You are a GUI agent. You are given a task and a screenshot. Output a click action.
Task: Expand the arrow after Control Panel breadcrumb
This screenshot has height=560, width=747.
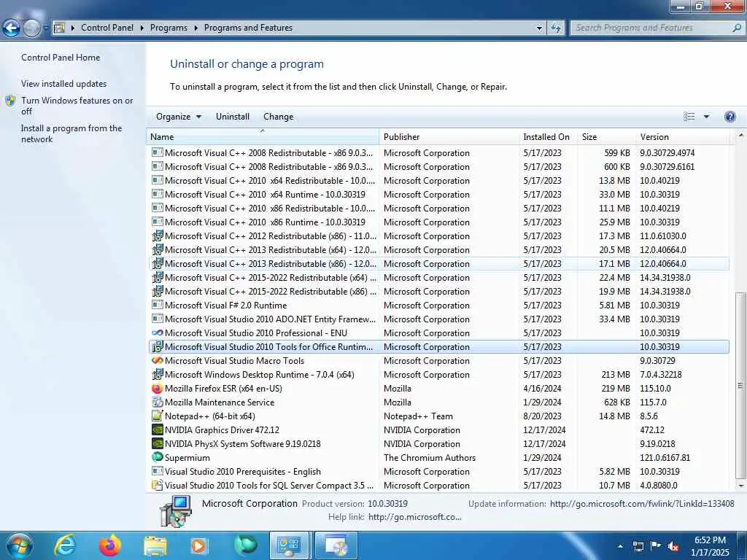coord(142,28)
